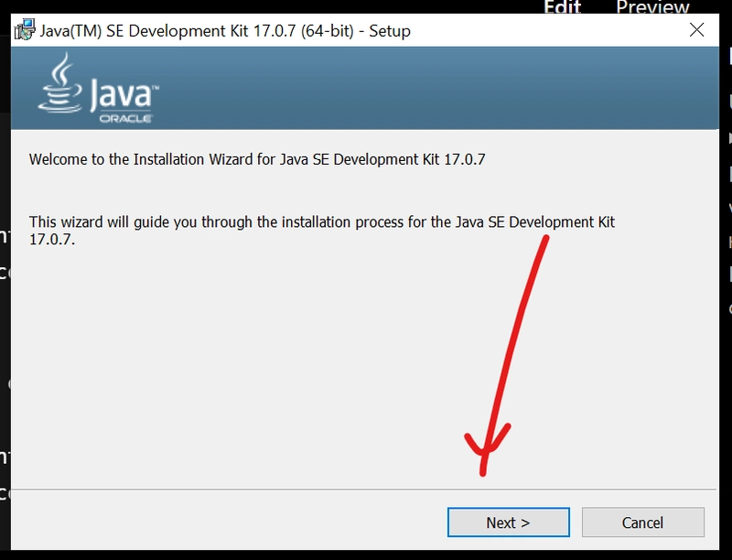The height and width of the screenshot is (560, 732).
Task: Switch to the Preview tab behind the installer
Action: tap(652, 7)
